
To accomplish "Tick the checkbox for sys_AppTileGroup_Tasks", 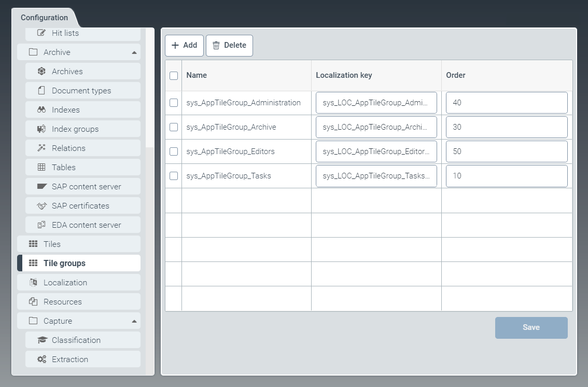I will [174, 176].
